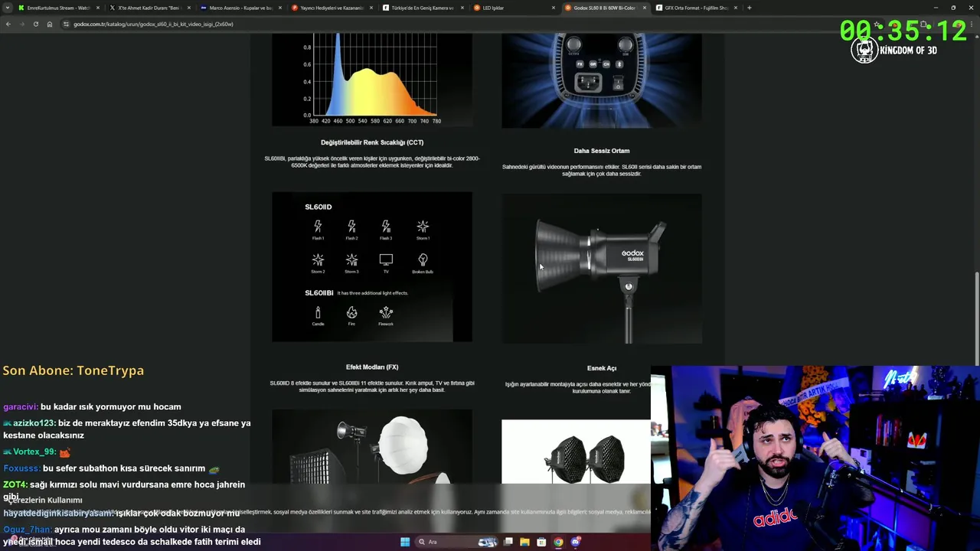980x551 pixels.
Task: Close the LED Işıklar tab
Action: point(554,8)
